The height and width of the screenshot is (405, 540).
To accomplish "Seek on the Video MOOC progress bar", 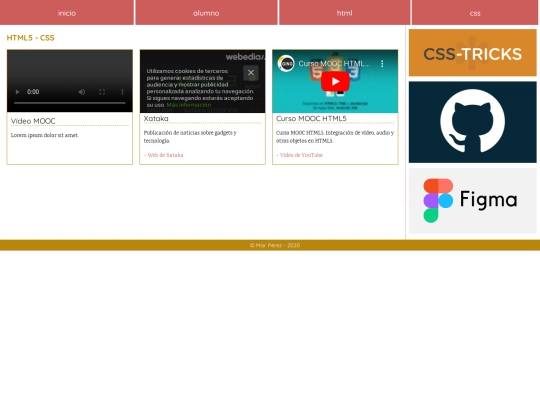I will 70,103.
